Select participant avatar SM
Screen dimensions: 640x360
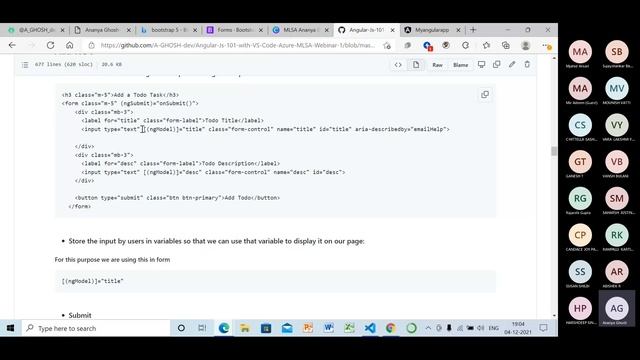point(617,198)
